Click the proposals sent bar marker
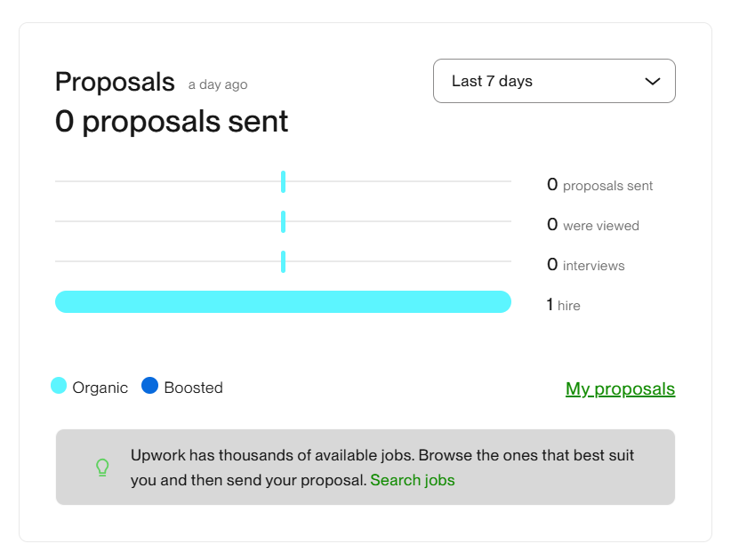Viewport: 731px width, 560px height. pos(283,182)
